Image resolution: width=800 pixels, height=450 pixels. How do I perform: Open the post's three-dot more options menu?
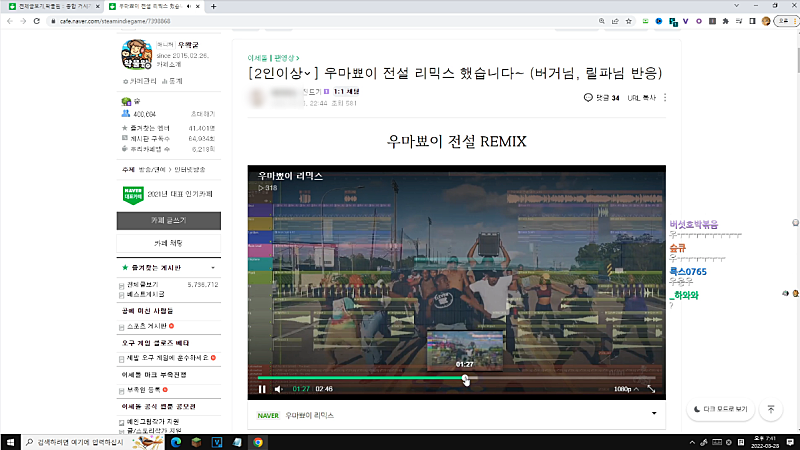coord(665,97)
